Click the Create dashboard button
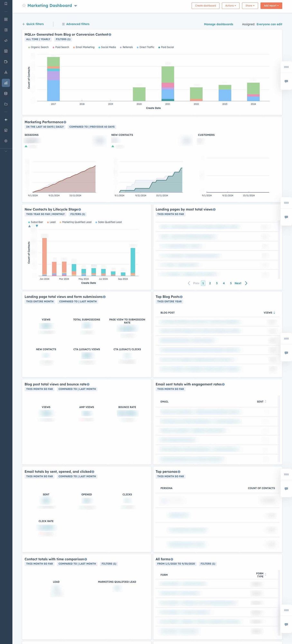Viewport: 292px width, 644px height. click(205, 6)
